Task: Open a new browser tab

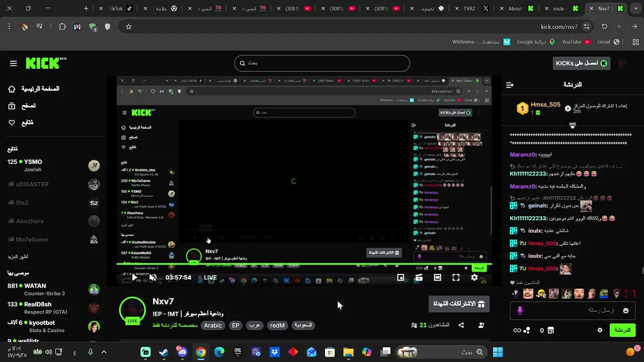Action: click(x=86, y=9)
